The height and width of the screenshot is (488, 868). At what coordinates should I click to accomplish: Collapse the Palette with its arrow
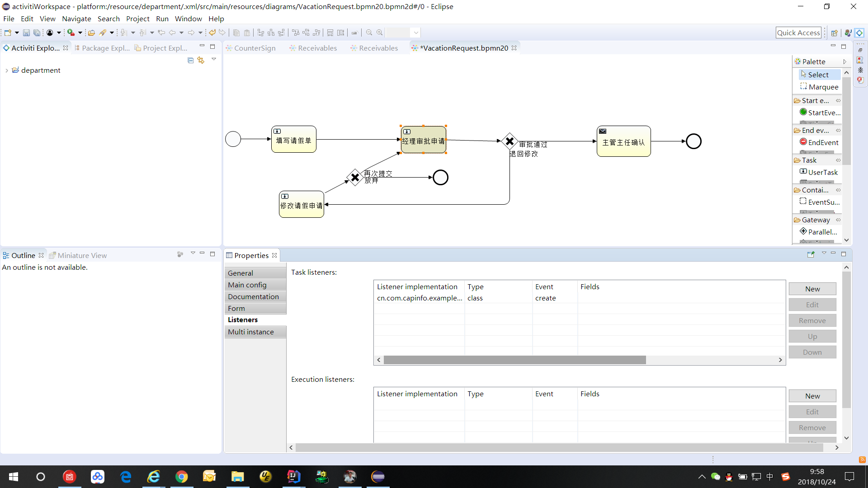click(x=844, y=61)
